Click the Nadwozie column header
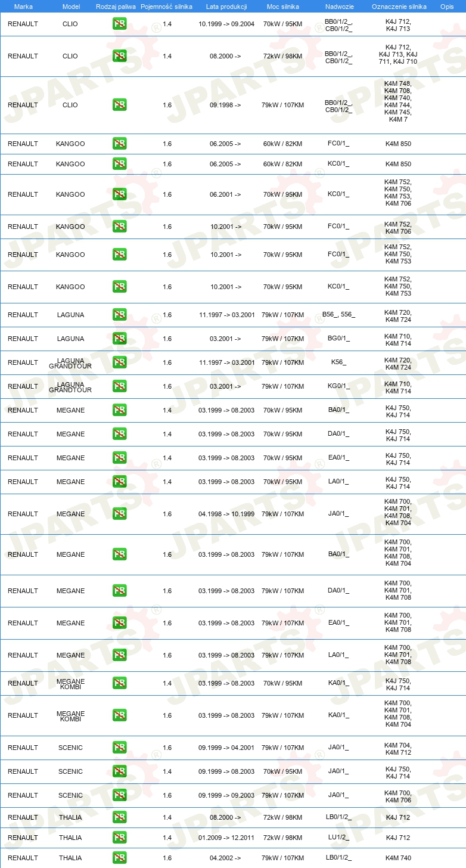 click(339, 7)
